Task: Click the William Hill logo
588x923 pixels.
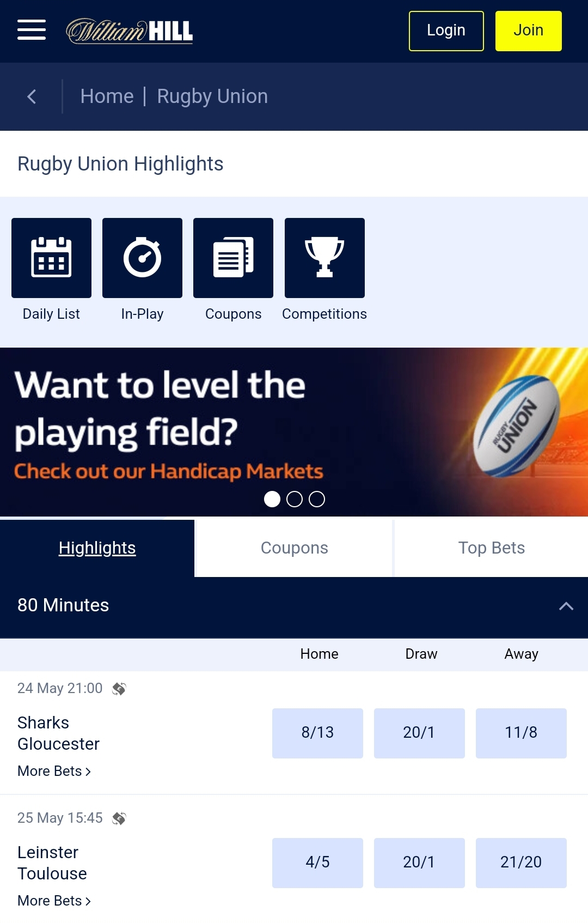Action: pos(129,31)
